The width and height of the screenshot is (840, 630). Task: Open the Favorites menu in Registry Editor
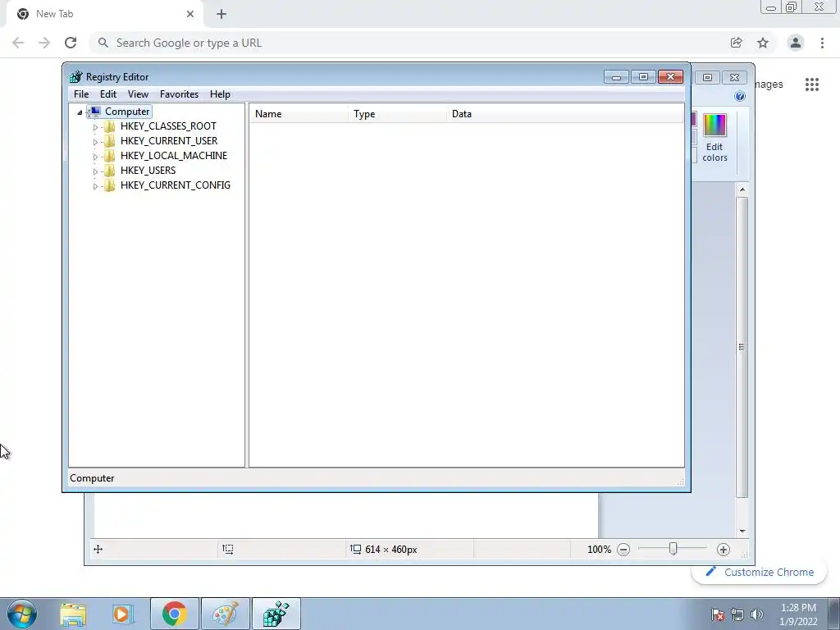pyautogui.click(x=179, y=94)
